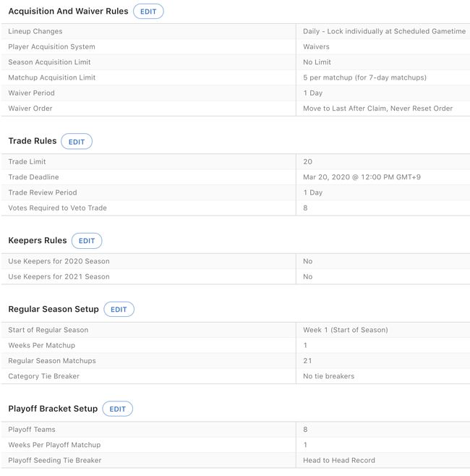This screenshot has width=470, height=476.
Task: Click EDIT beside Acquisition And Waiver Rules
Action: tap(148, 12)
